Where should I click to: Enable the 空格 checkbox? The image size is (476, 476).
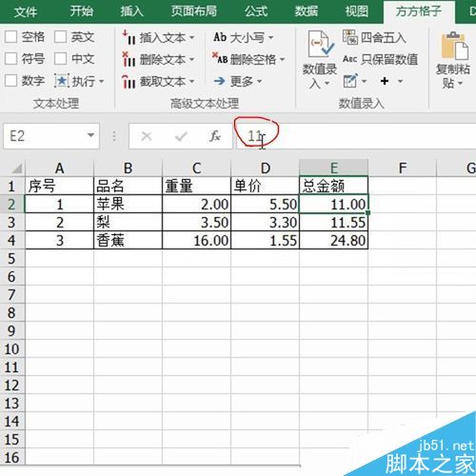(x=10, y=37)
